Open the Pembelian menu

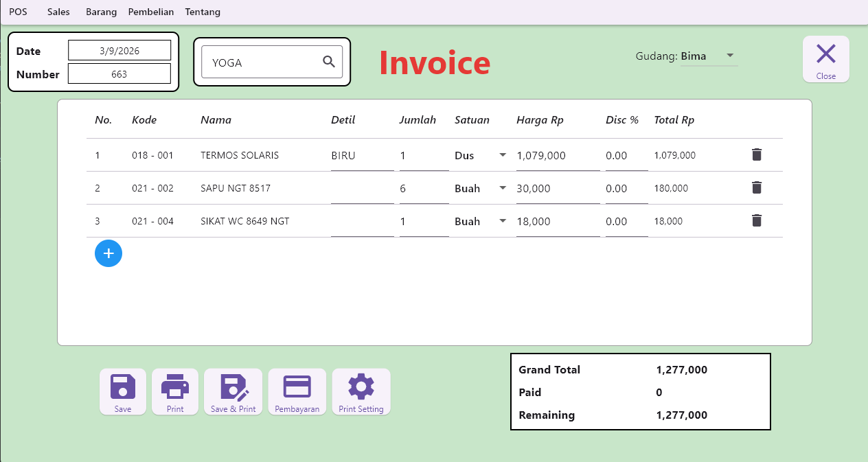point(151,12)
